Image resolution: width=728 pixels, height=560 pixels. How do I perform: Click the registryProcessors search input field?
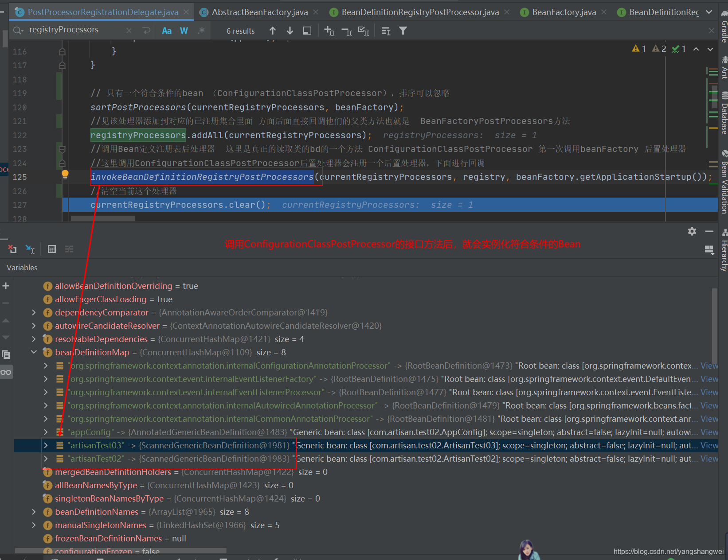75,30
